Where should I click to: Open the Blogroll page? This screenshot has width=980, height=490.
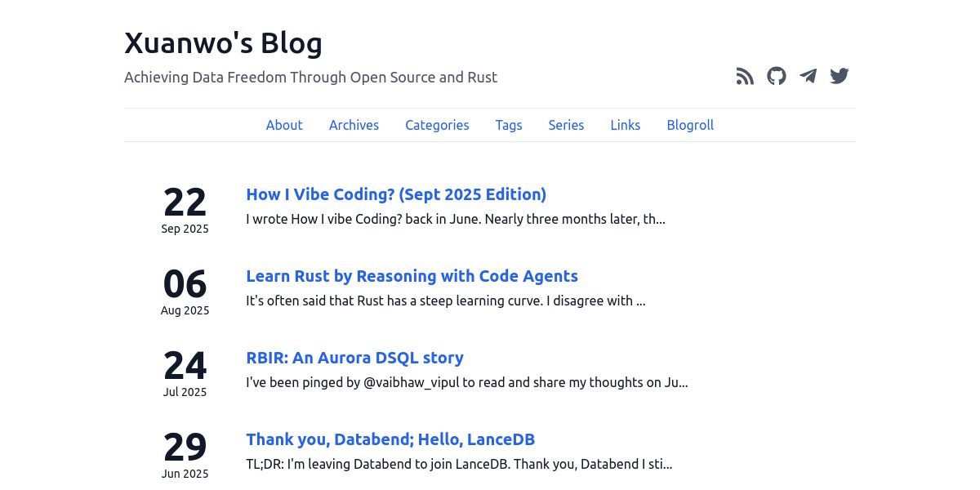click(690, 125)
